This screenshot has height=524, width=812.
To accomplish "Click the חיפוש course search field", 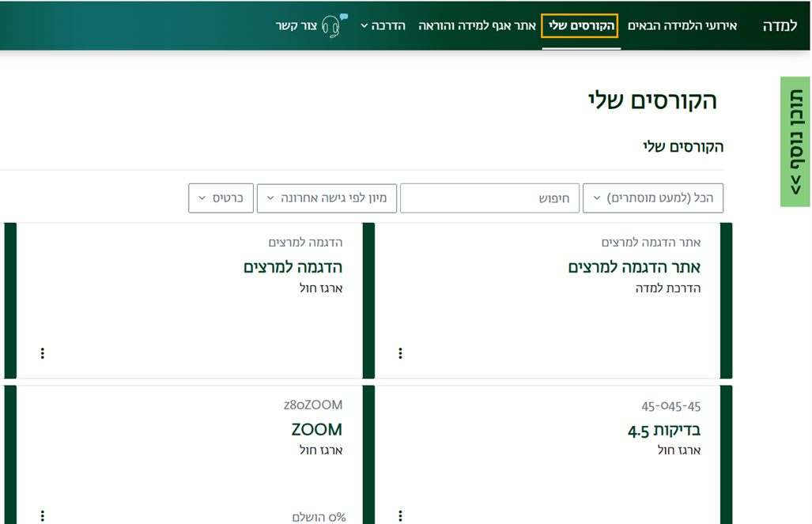I will [x=489, y=198].
